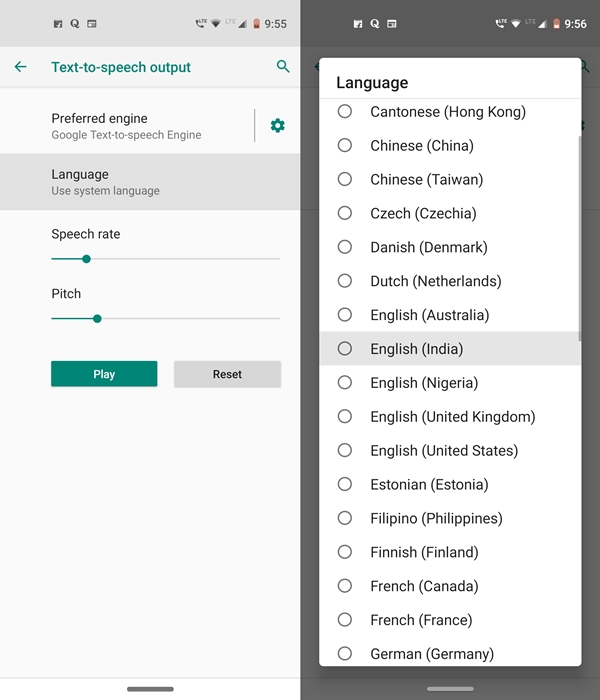Select English (Australia) radio button
This screenshot has width=600, height=700.
tap(345, 315)
